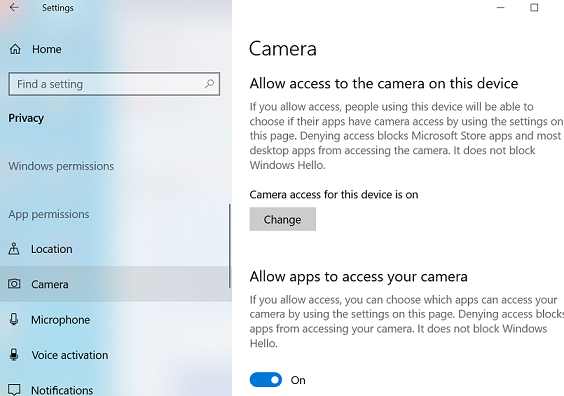Open Voice activation settings
This screenshot has height=396, width=564.
(x=116, y=355)
